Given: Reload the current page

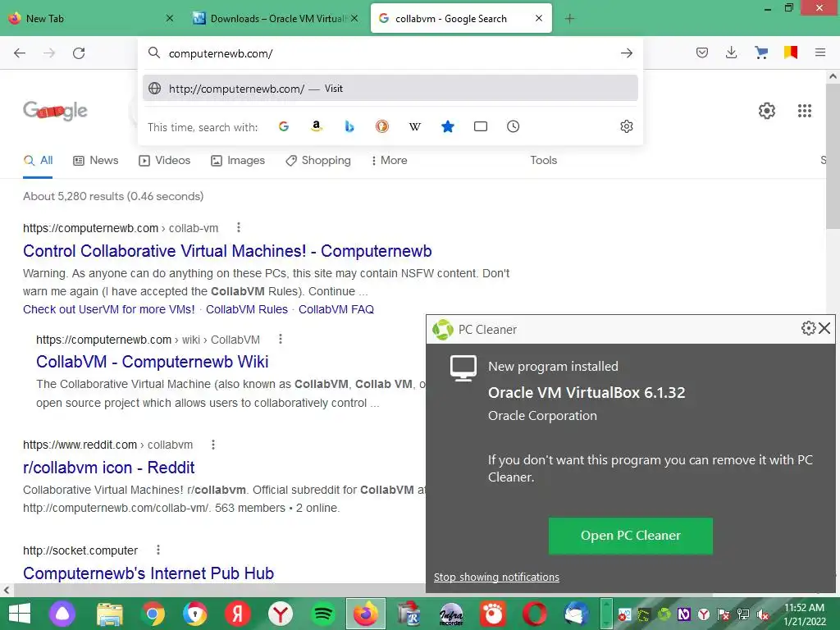Looking at the screenshot, I should (x=79, y=53).
